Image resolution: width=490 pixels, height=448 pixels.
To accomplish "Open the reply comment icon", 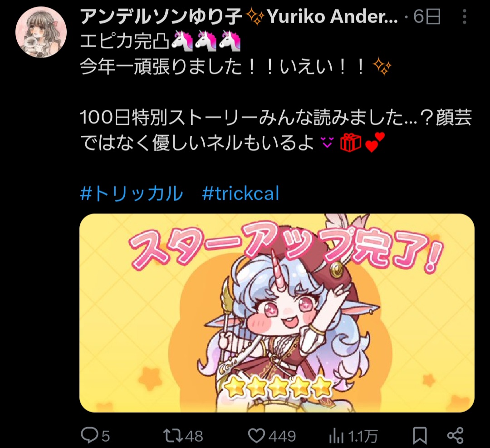I will 89,435.
